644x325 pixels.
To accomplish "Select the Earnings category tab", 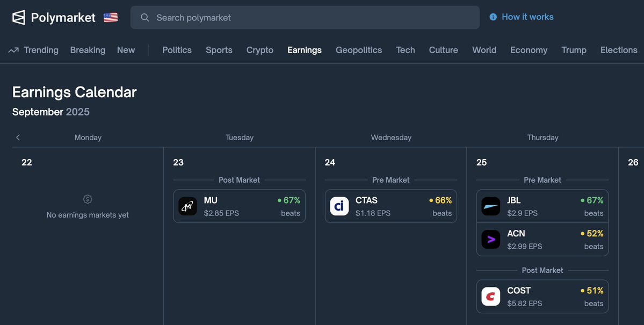I will coord(305,50).
